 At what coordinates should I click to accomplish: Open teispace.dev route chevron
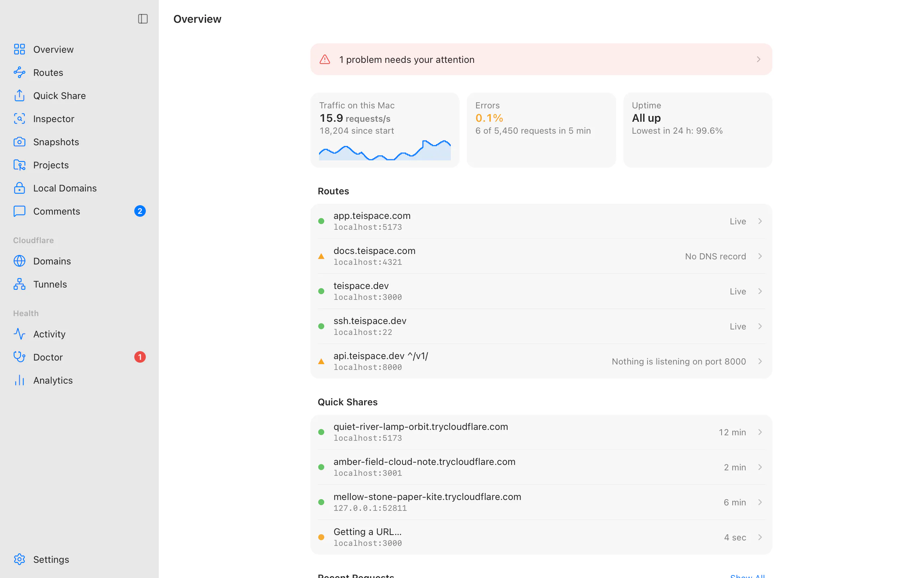click(760, 291)
